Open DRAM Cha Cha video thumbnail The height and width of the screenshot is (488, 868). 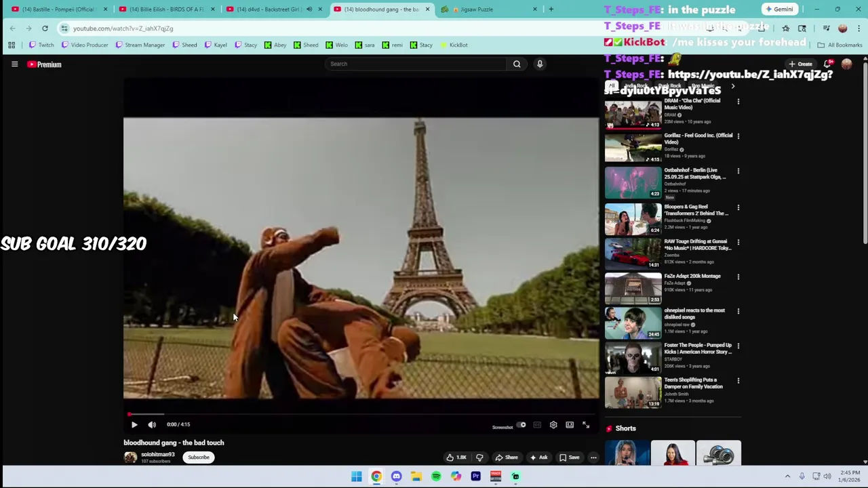tap(633, 114)
